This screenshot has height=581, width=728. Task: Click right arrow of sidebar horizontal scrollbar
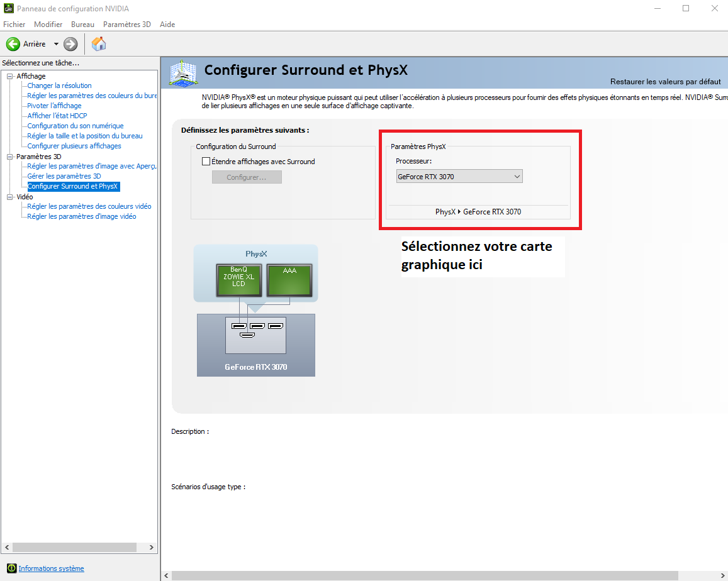pyautogui.click(x=152, y=548)
